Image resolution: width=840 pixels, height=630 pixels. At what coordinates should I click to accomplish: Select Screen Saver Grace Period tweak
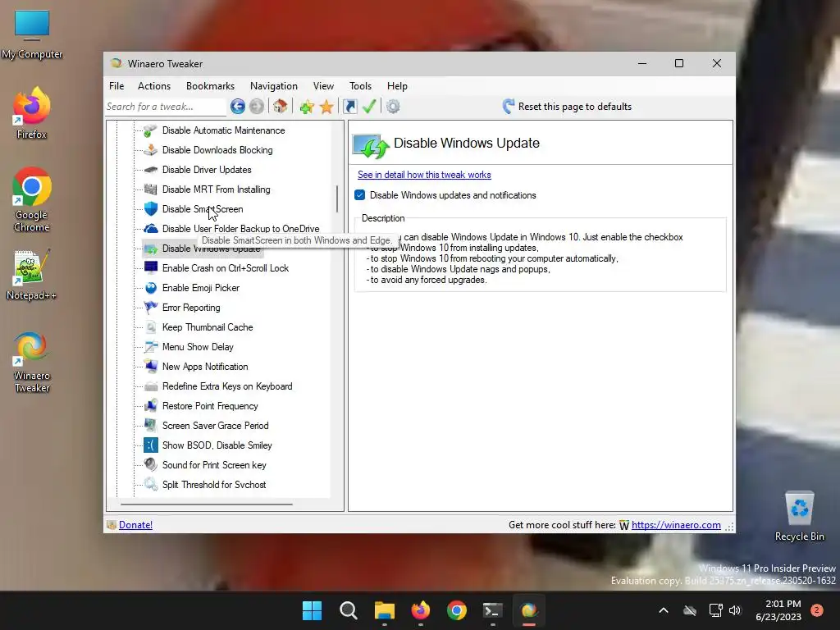coord(216,426)
